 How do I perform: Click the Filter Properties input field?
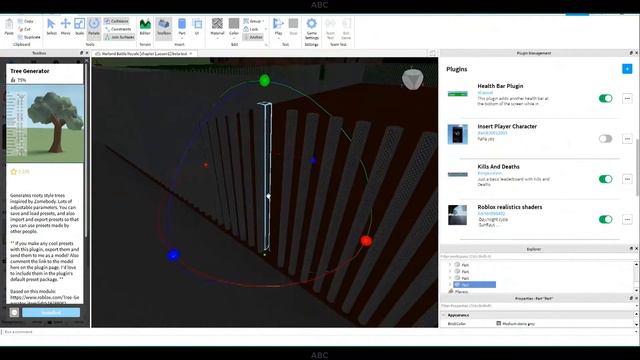(537, 305)
